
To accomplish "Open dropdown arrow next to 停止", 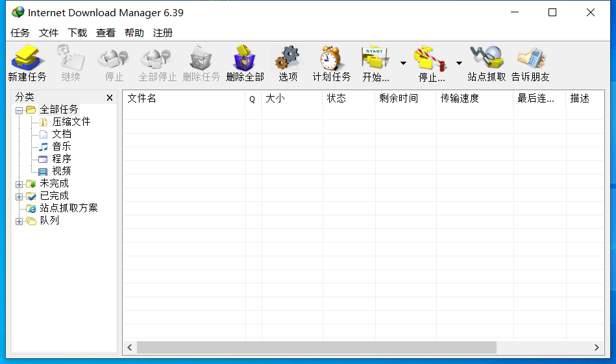I will [x=459, y=63].
